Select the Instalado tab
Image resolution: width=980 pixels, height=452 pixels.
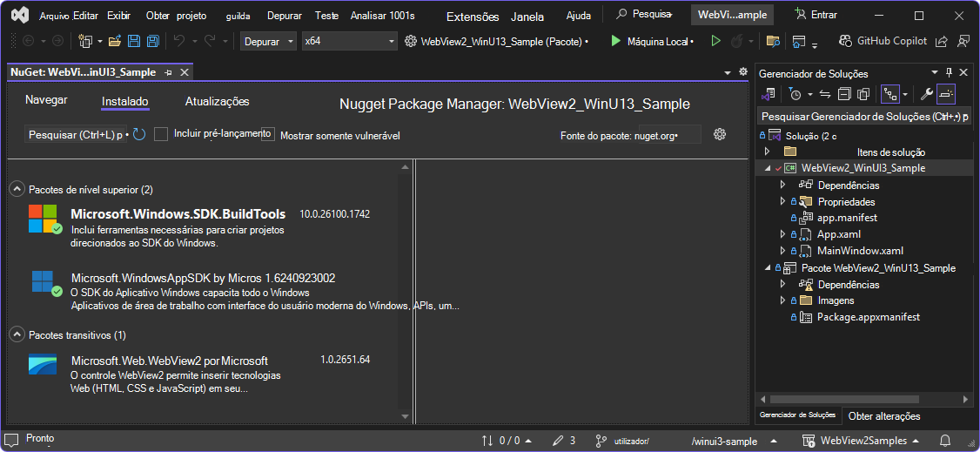coord(125,101)
